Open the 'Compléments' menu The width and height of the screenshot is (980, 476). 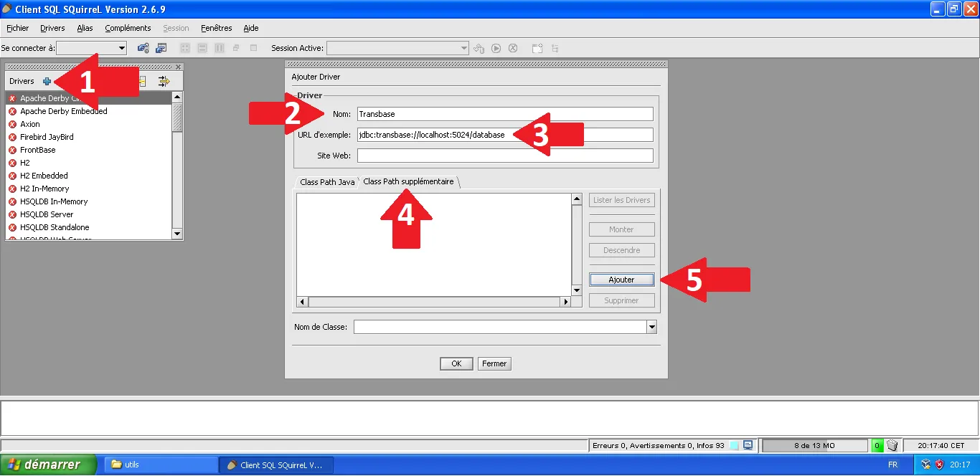coord(128,28)
